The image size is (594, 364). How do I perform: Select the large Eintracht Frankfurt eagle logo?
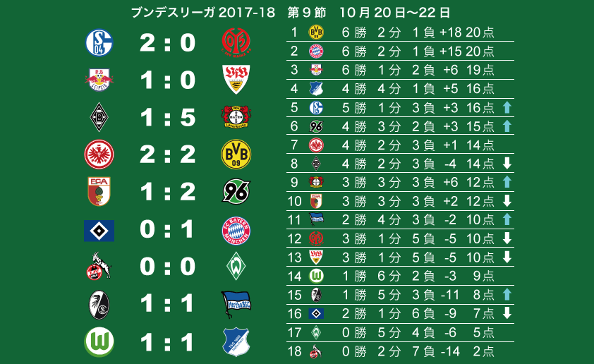[x=99, y=154]
